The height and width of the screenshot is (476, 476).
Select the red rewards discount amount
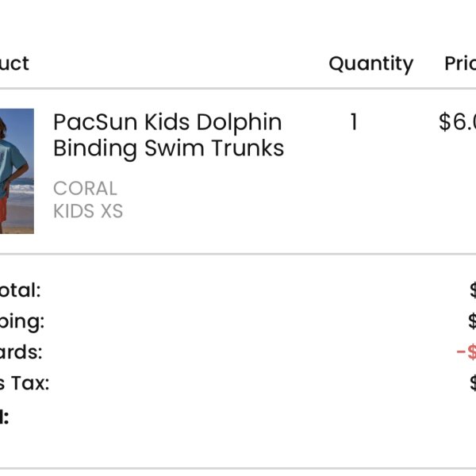pos(466,352)
